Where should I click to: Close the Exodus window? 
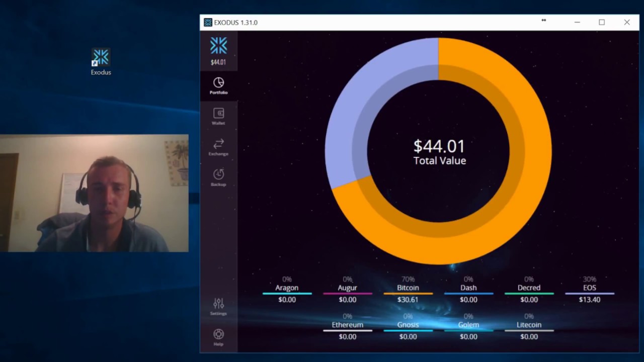click(627, 22)
